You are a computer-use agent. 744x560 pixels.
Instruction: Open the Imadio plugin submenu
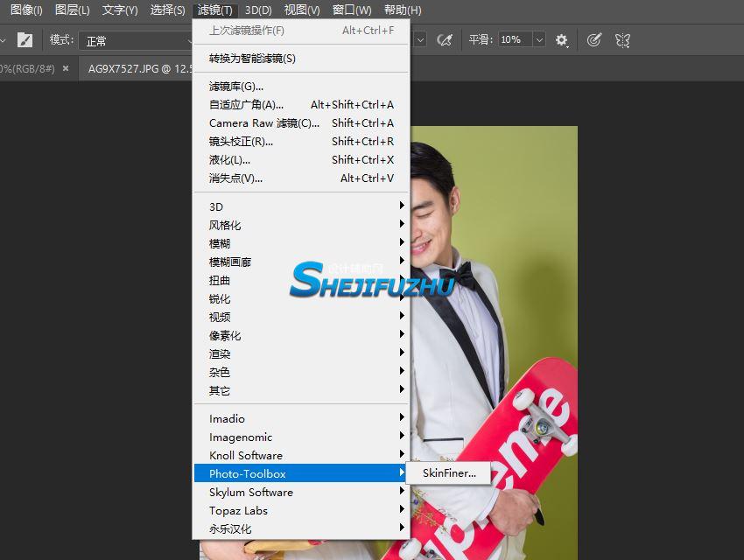pyautogui.click(x=301, y=419)
